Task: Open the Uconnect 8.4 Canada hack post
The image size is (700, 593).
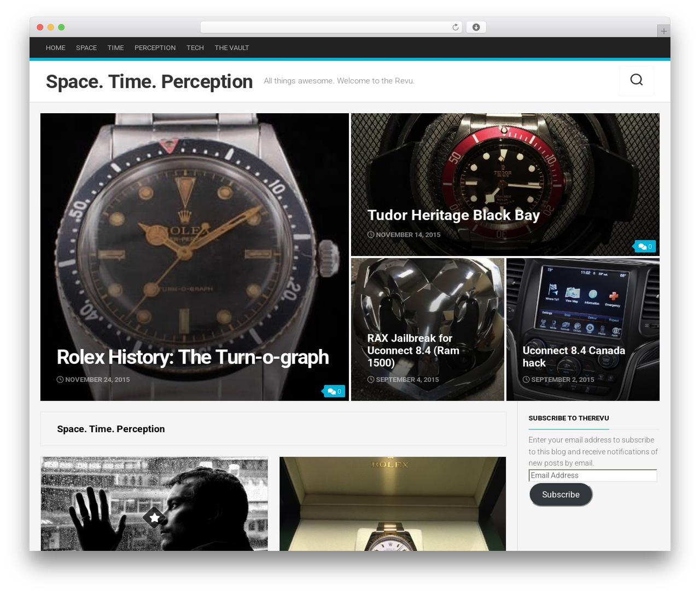Action: [x=574, y=357]
